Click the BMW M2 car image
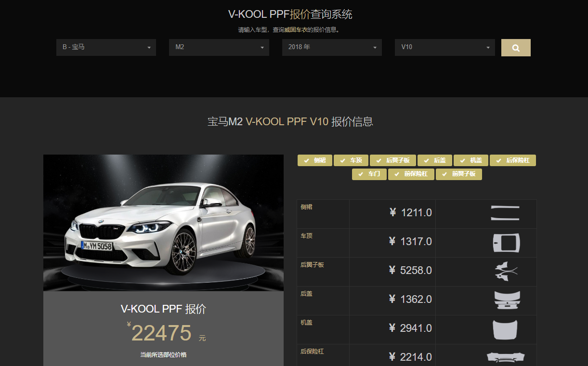Screen dimensions: 588x366 pos(163,222)
